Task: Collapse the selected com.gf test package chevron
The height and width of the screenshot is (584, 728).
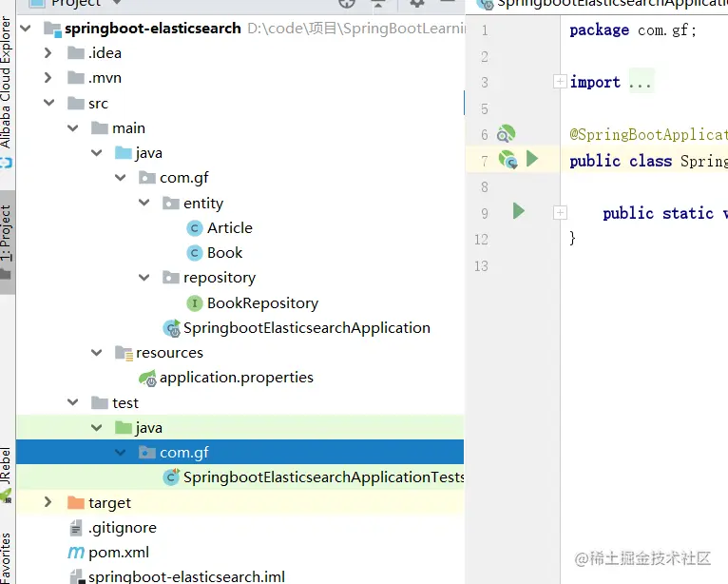Action: click(x=121, y=452)
